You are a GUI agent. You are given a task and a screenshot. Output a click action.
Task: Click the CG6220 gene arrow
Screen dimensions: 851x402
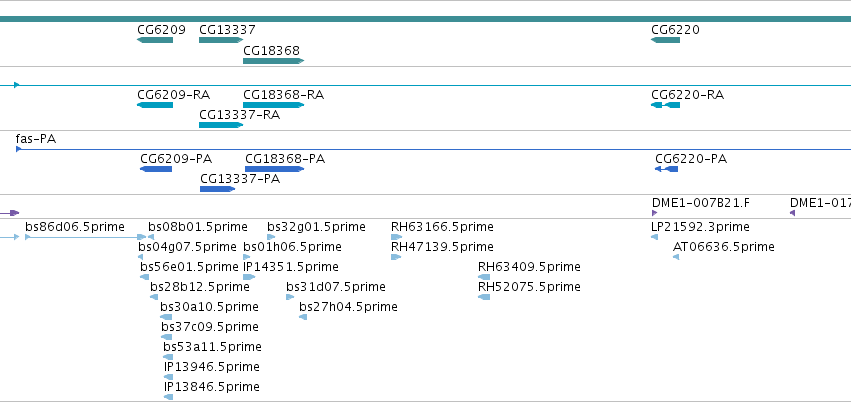tap(665, 40)
